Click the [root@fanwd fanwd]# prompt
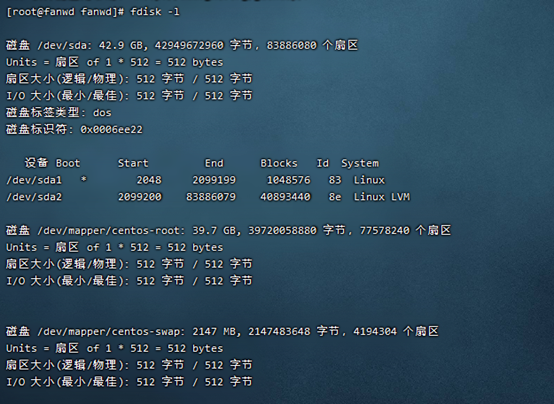This screenshot has height=404, width=554. coord(65,12)
